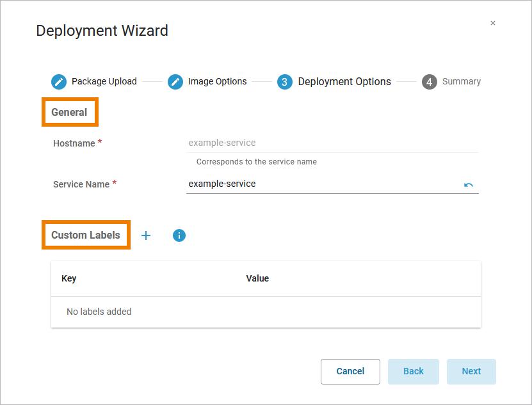Go to the Image Options step label
532x405 pixels.
(x=217, y=82)
